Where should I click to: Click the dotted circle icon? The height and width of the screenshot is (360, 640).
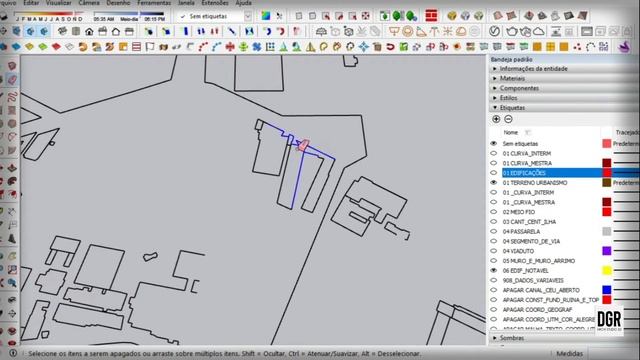click(x=590, y=47)
